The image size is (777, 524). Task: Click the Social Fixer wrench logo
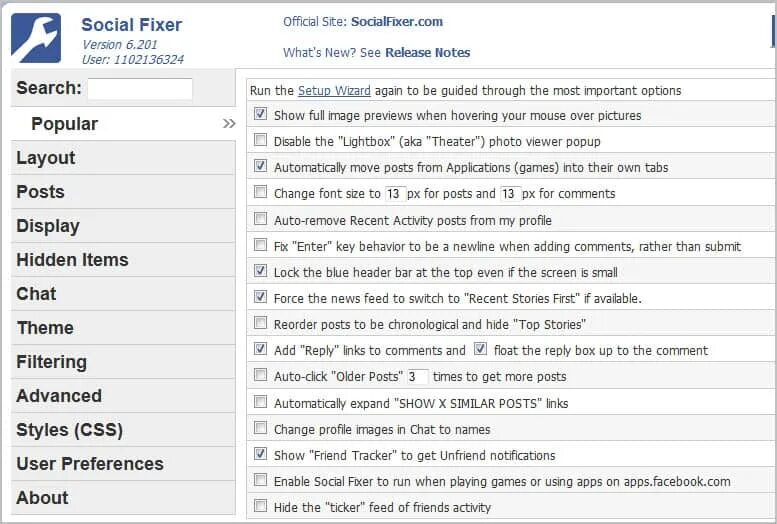click(x=36, y=38)
